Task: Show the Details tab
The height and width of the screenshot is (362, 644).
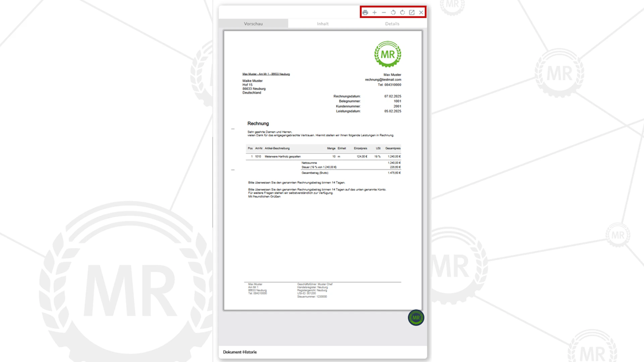Action: [x=392, y=23]
